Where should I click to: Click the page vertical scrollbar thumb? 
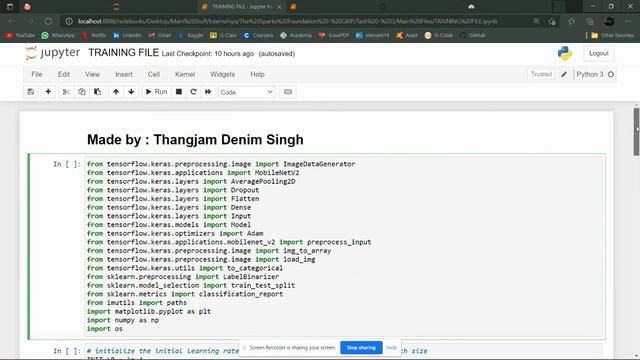(636, 131)
